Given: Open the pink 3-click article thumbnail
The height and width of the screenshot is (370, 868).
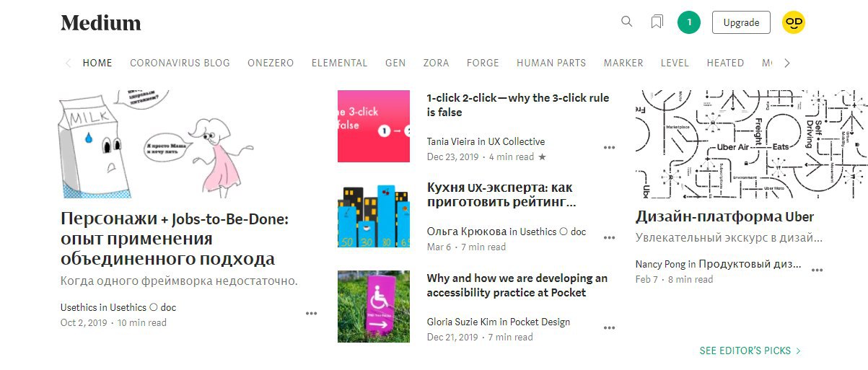Looking at the screenshot, I should point(374,126).
